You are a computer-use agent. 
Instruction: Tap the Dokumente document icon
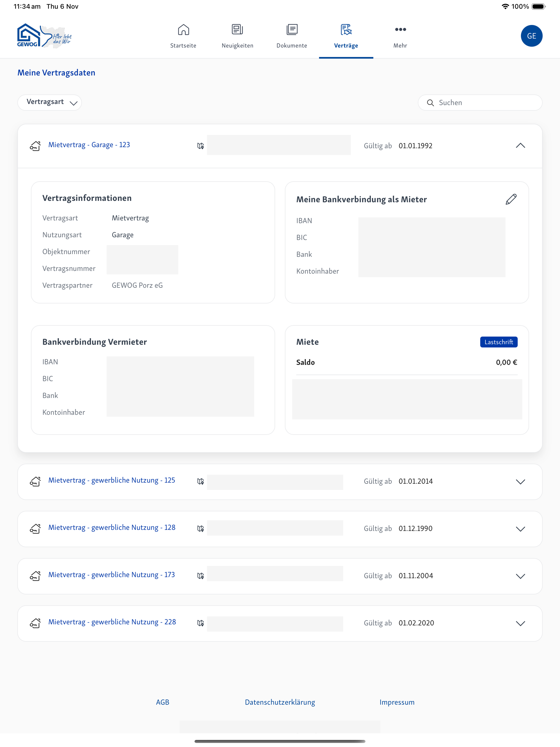[x=292, y=30]
